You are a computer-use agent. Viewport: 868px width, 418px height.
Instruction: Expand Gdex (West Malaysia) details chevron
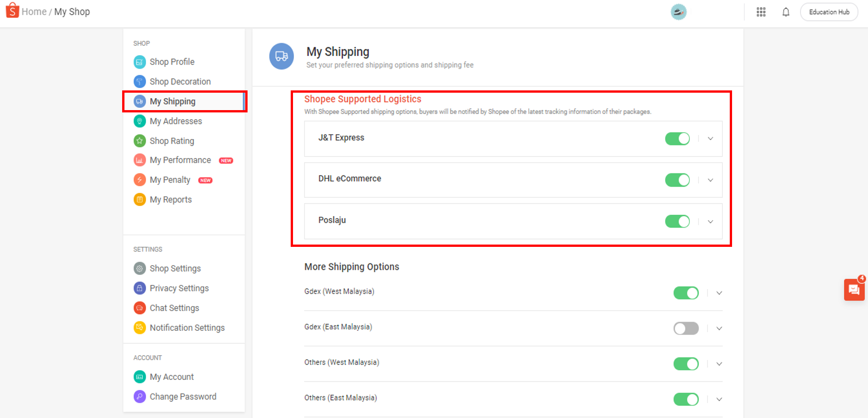[719, 293]
